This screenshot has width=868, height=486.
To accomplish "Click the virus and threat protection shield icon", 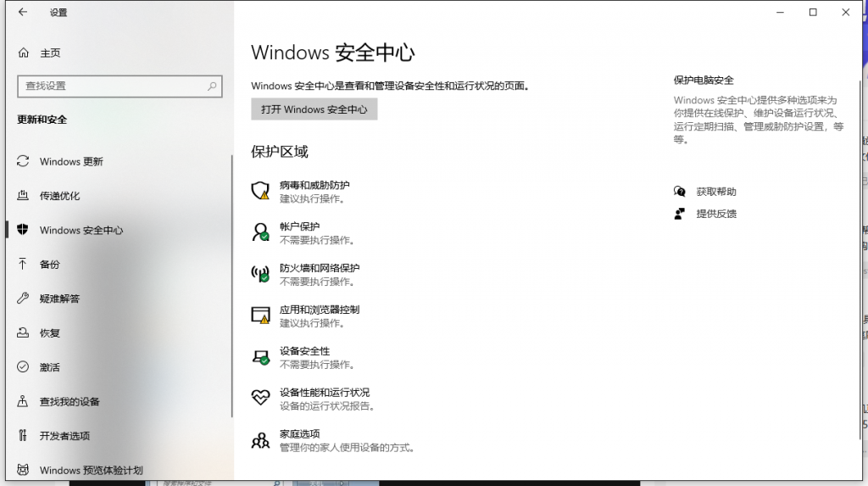I will (x=260, y=190).
